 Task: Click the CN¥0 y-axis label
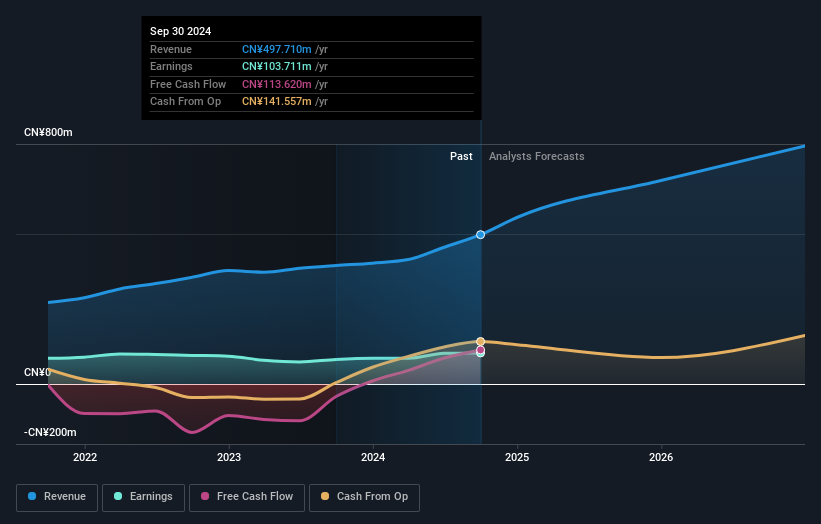pyautogui.click(x=37, y=372)
